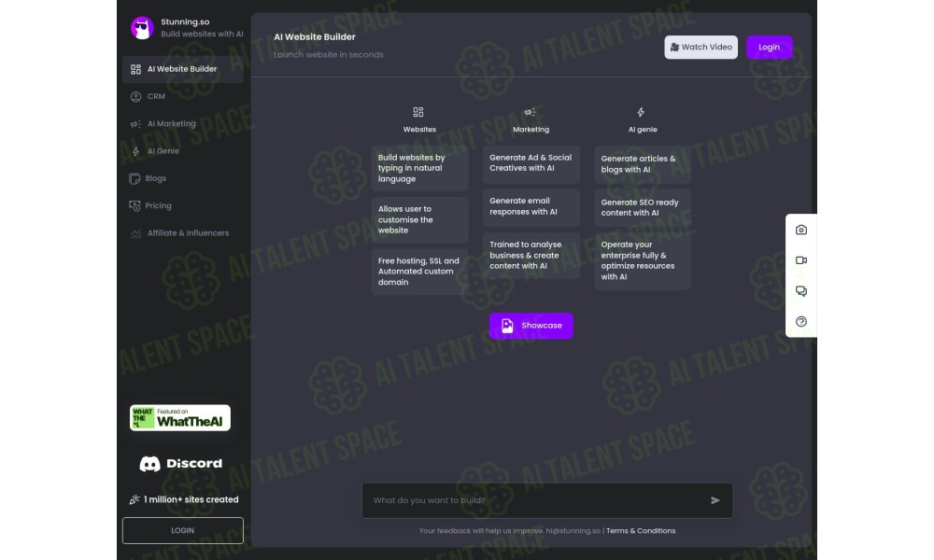Open the video recorder icon on right panel
Screen dimensions: 934x560
pos(801,260)
